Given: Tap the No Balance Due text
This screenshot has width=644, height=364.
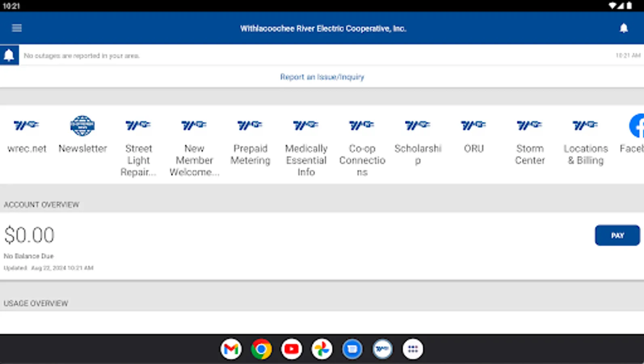Looking at the screenshot, I should click(29, 256).
